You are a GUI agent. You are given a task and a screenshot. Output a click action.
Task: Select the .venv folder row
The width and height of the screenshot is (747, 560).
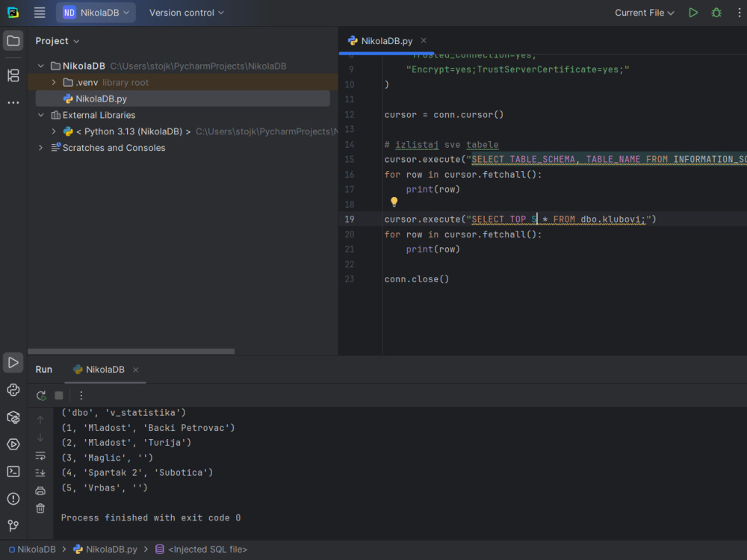click(x=183, y=82)
